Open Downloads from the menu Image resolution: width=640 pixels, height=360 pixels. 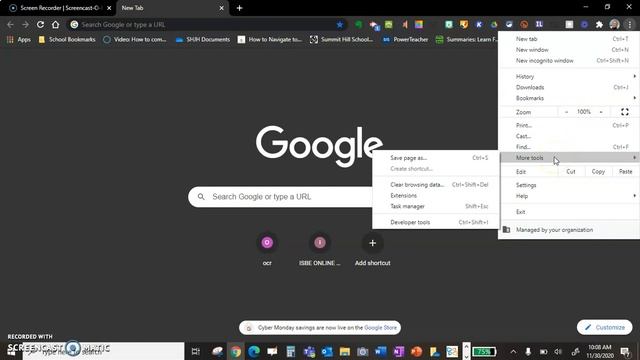point(569,87)
